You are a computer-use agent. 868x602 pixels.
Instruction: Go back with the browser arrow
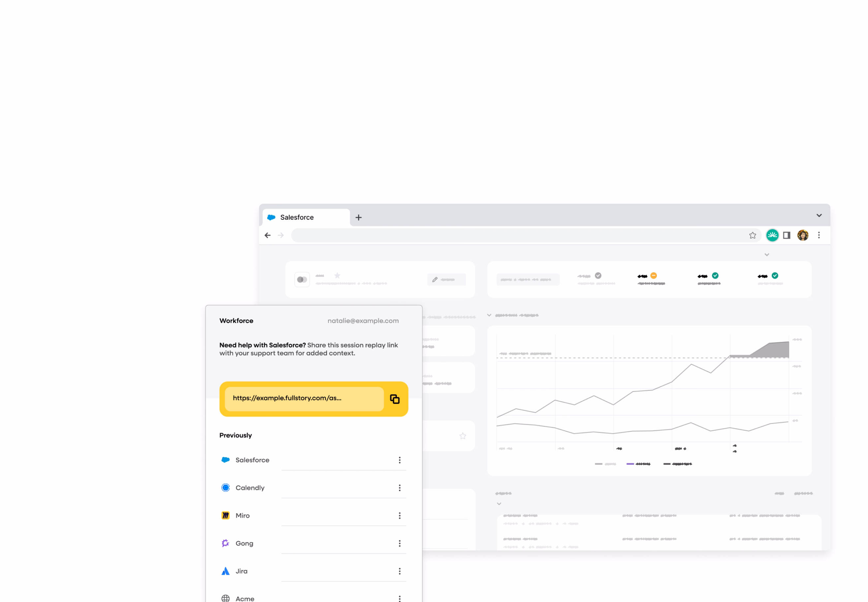pyautogui.click(x=267, y=235)
